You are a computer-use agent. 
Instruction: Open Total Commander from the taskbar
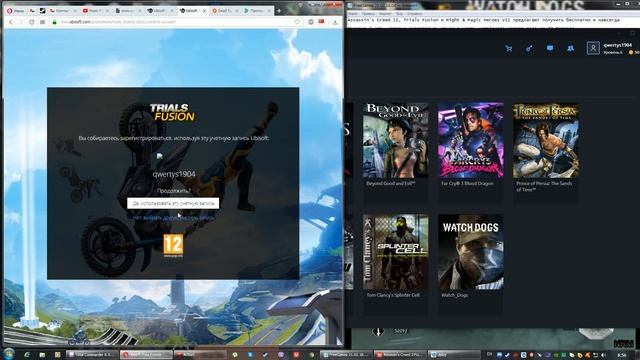(92, 355)
